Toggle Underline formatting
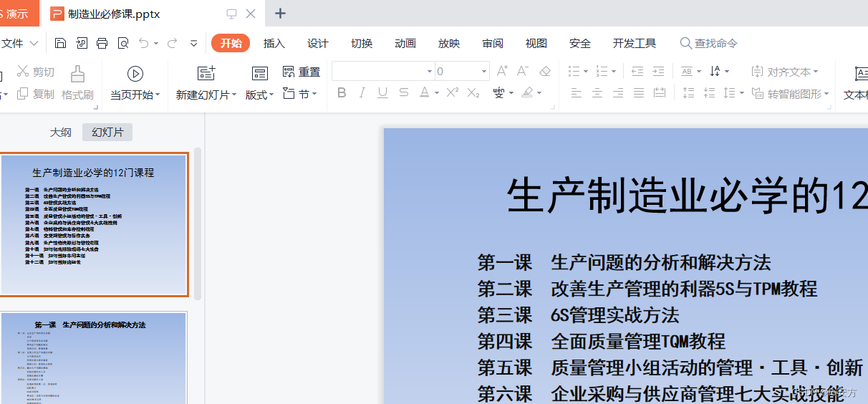 tap(383, 92)
